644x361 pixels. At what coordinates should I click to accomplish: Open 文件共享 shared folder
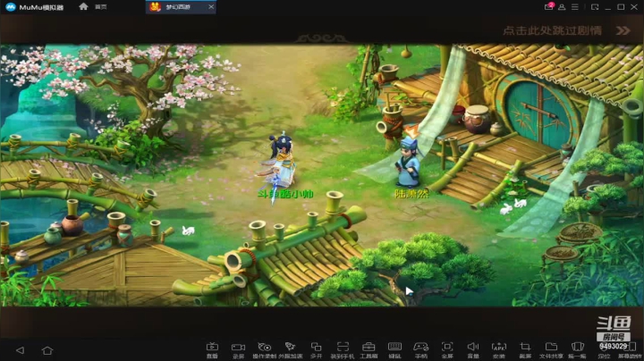[551, 350]
